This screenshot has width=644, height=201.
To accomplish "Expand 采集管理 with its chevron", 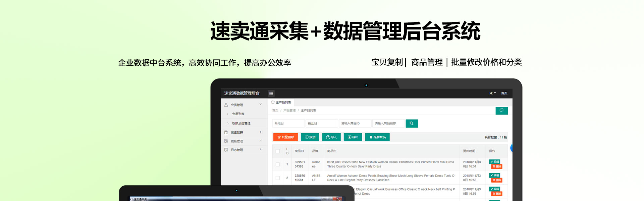I will pos(261,132).
